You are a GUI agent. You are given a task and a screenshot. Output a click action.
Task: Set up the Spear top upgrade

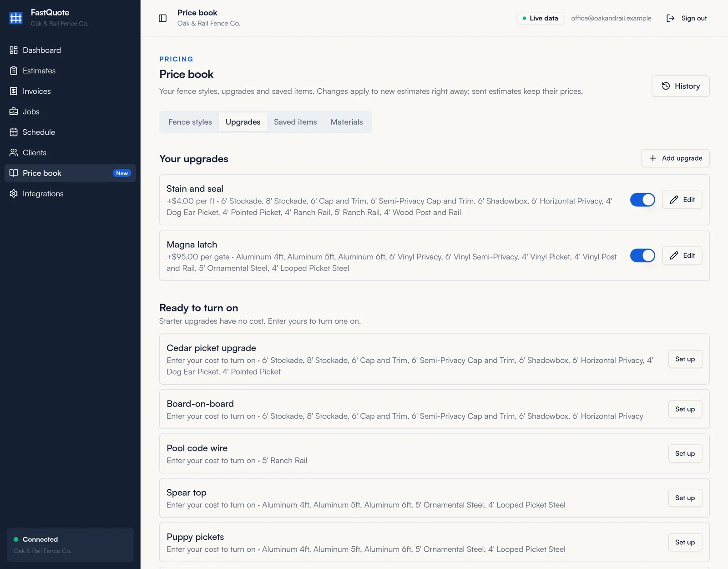(685, 498)
